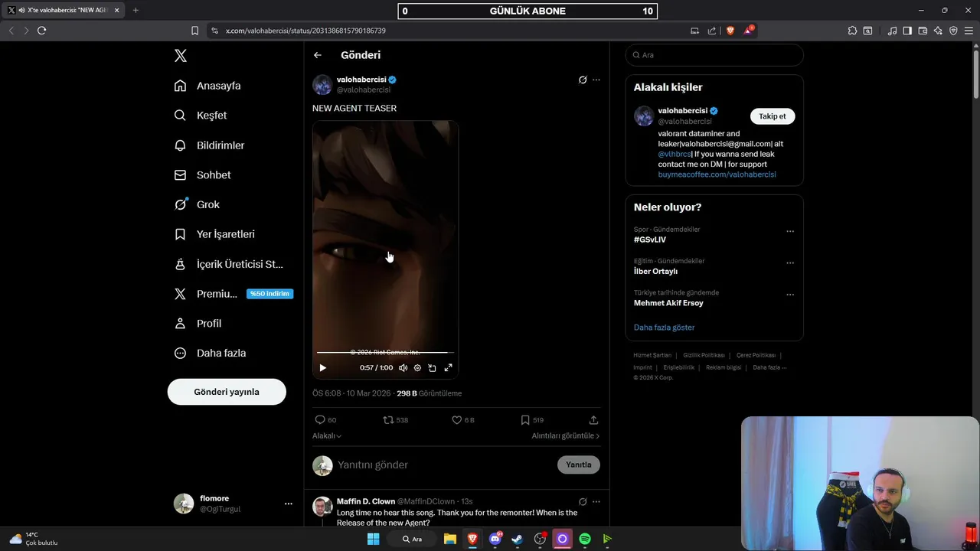Follow valohabercisi with Takip et button
Image resolution: width=980 pixels, height=551 pixels.
coord(773,116)
